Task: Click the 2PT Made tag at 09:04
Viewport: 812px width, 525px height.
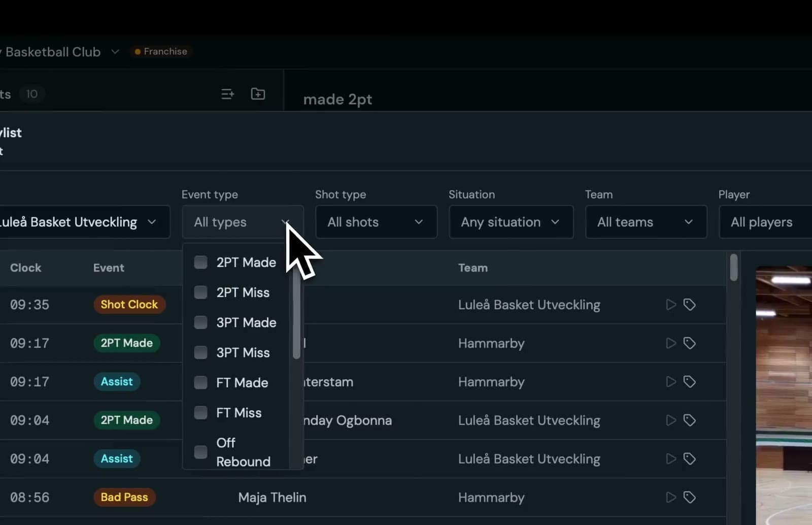Action: coord(126,420)
